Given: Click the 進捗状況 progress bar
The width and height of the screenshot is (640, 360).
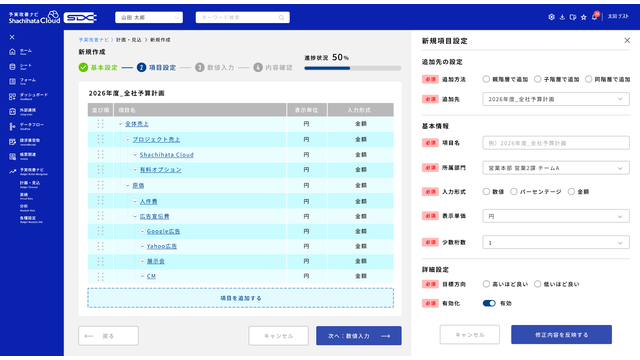Looking at the screenshot, I should (x=353, y=68).
